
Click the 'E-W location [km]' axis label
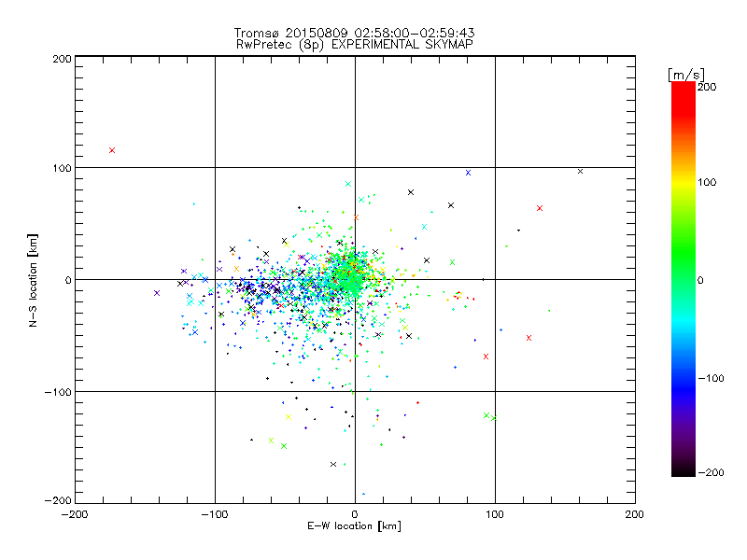pyautogui.click(x=354, y=526)
